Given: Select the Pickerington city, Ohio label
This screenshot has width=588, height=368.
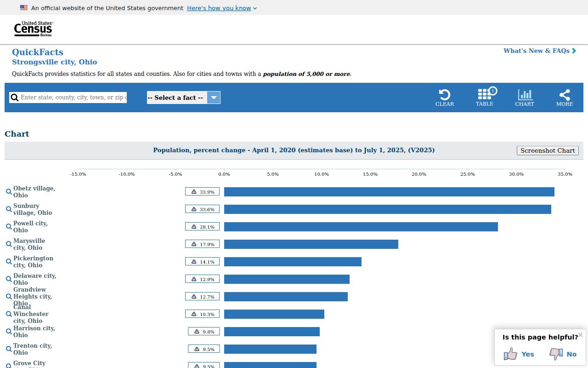Looking at the screenshot, I should click(x=33, y=262).
